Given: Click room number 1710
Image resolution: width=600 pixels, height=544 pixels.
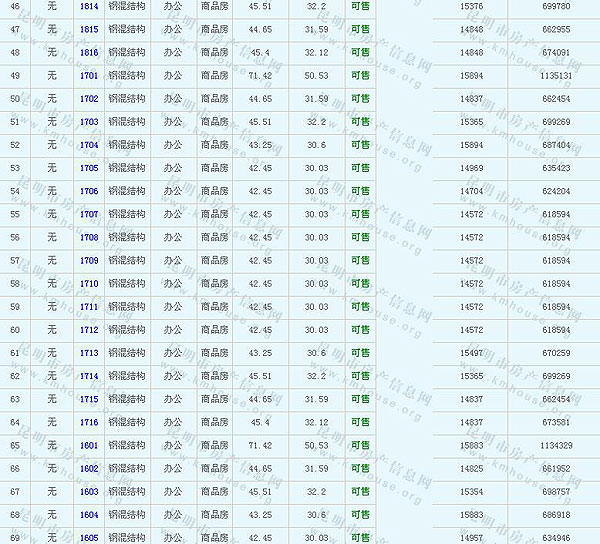Looking at the screenshot, I should point(89,284).
